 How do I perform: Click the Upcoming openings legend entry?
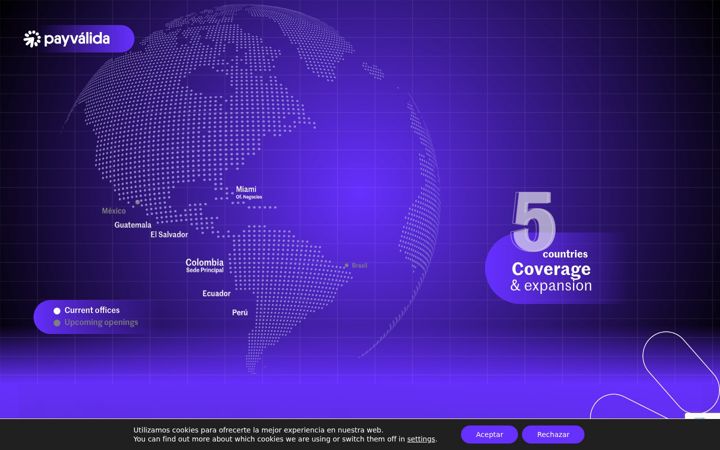coord(96,322)
